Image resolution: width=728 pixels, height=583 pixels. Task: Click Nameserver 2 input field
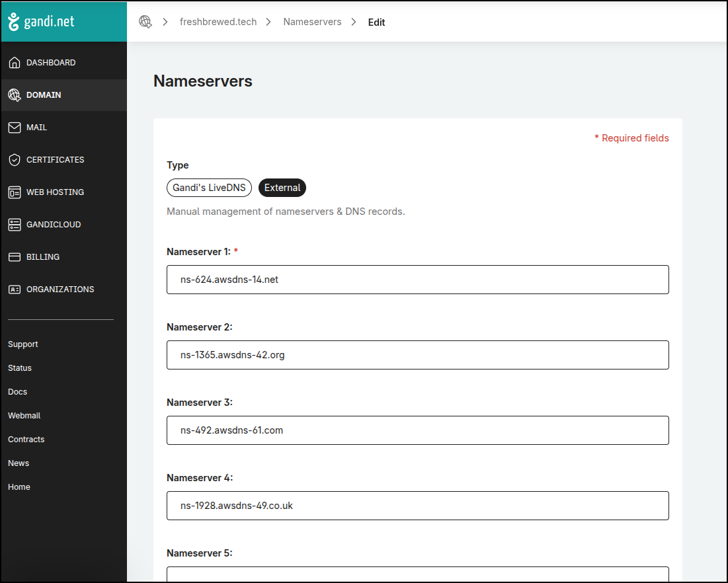417,355
